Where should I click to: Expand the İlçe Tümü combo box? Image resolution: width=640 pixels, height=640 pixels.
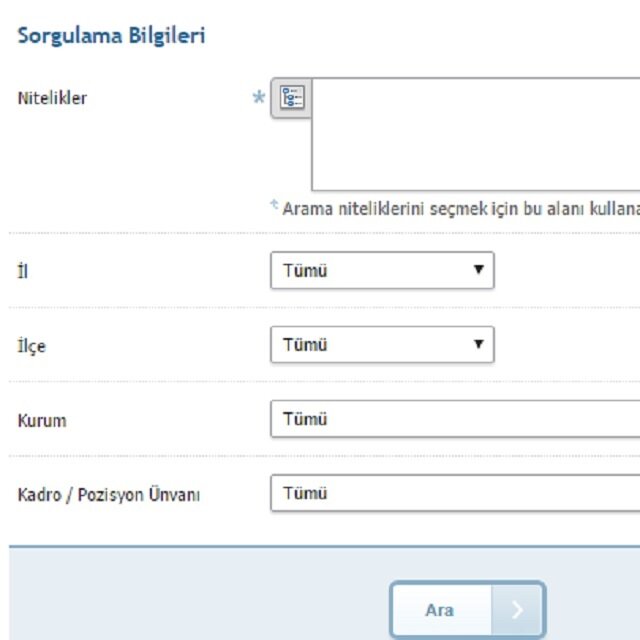pyautogui.click(x=382, y=344)
